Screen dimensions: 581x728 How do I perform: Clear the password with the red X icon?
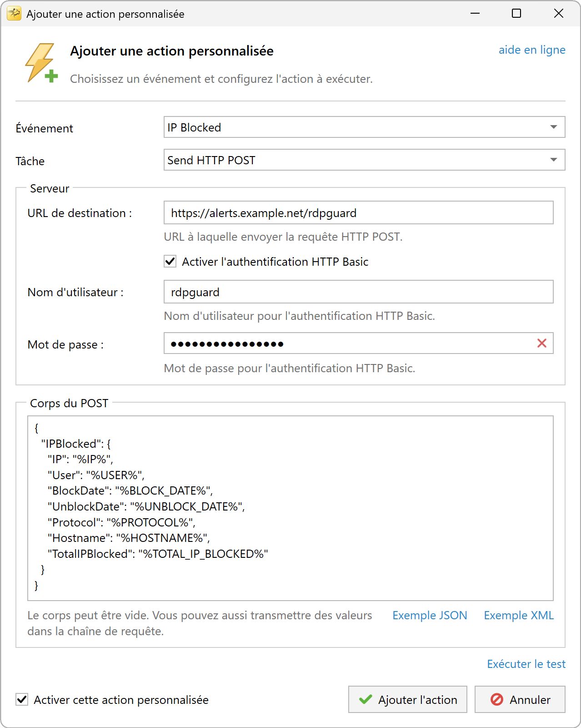pos(541,344)
